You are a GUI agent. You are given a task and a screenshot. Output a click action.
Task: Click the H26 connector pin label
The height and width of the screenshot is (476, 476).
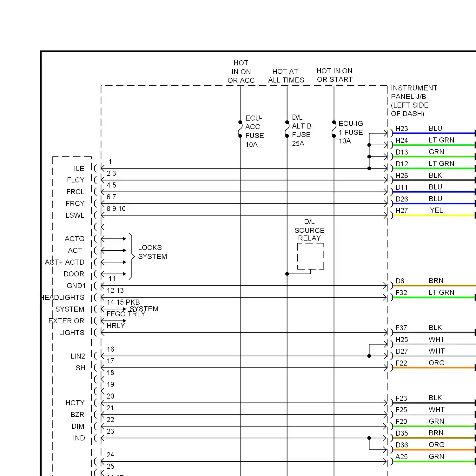coord(401,175)
